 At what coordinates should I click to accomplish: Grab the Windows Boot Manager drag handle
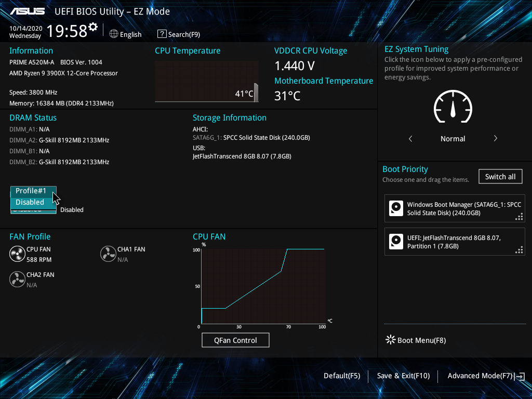coord(519,217)
